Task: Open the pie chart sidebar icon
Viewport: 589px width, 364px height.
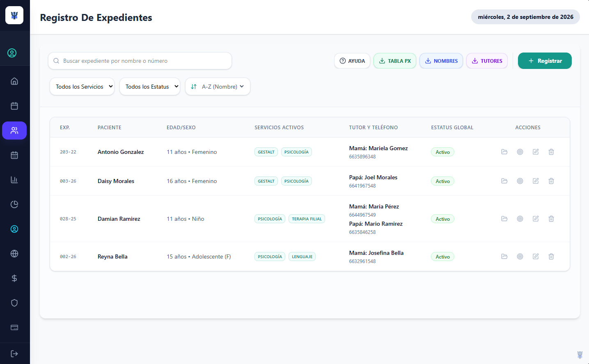Action: click(14, 204)
